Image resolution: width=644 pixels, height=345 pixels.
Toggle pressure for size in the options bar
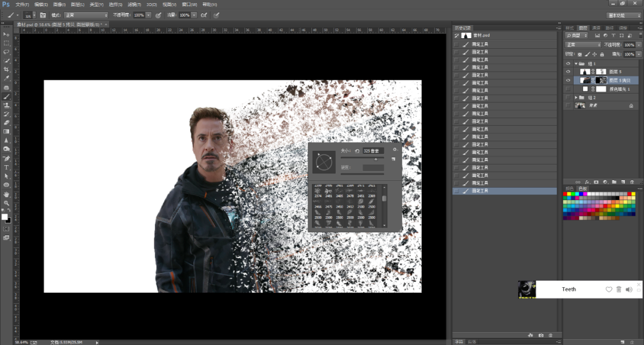(216, 15)
